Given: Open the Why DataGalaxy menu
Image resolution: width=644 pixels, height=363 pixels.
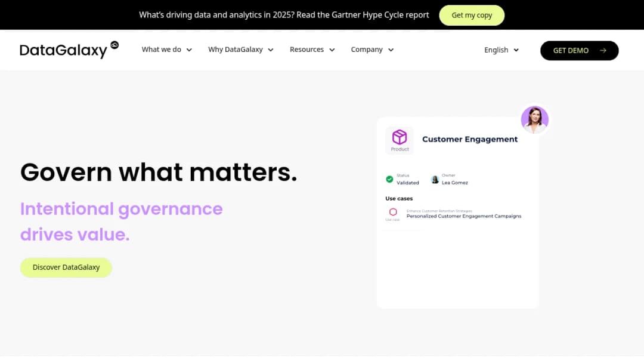Looking at the screenshot, I should [x=241, y=50].
